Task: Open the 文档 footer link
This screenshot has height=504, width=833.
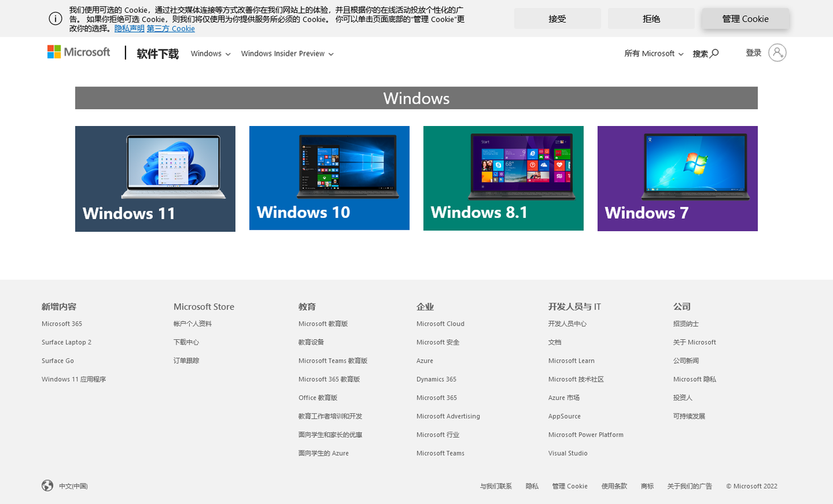Action: point(555,342)
